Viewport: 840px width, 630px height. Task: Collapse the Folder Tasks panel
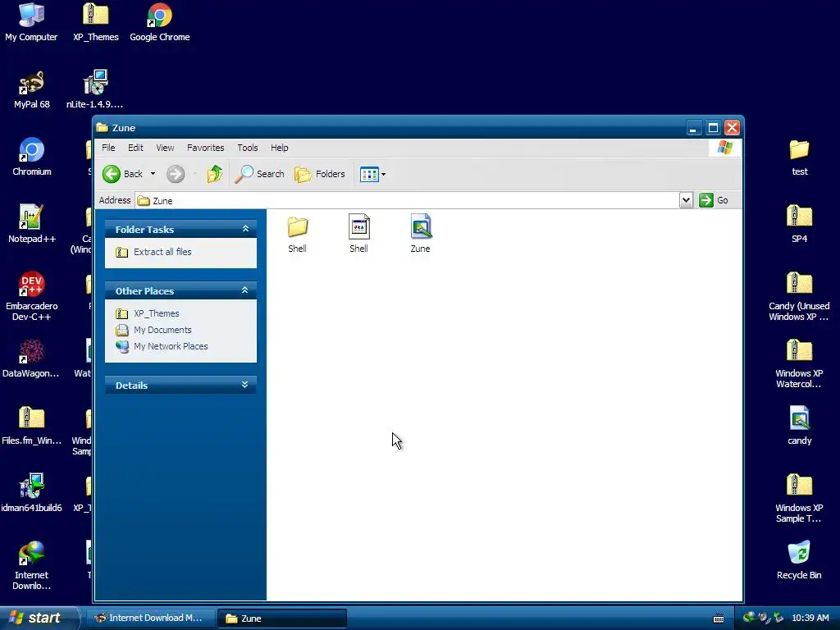245,229
